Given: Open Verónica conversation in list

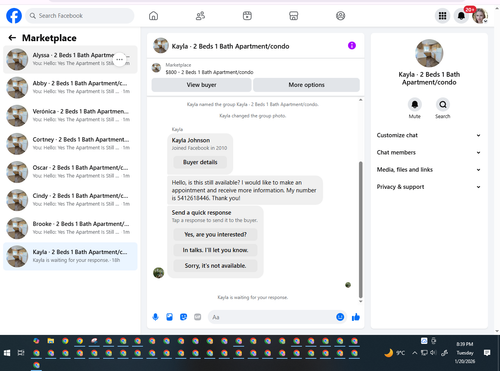Looking at the screenshot, I should click(70, 116).
